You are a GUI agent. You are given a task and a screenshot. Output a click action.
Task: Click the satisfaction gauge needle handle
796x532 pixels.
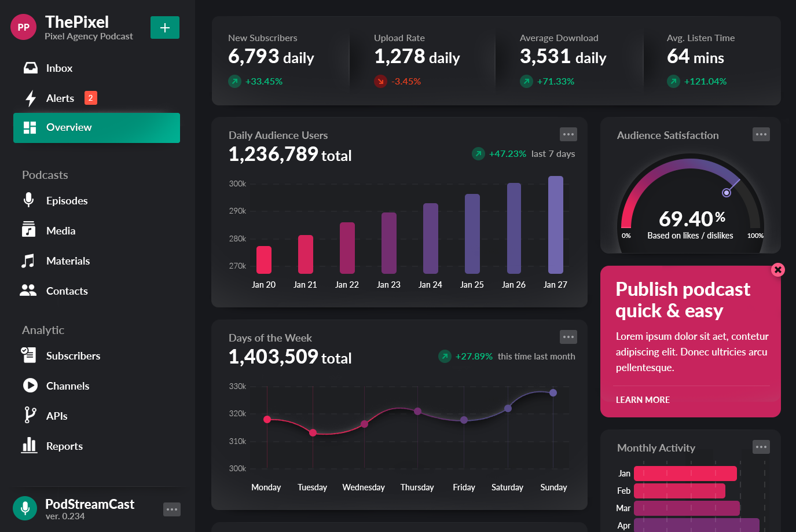pos(727,193)
